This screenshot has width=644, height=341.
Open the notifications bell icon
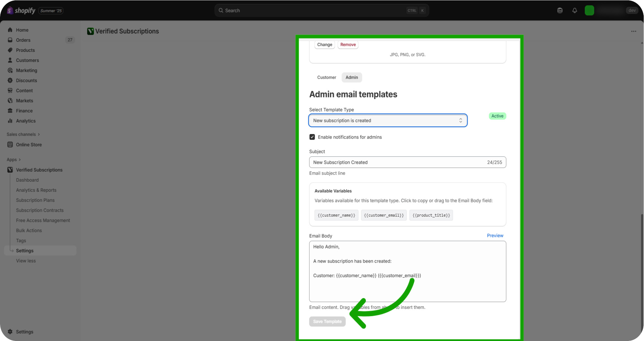575,10
